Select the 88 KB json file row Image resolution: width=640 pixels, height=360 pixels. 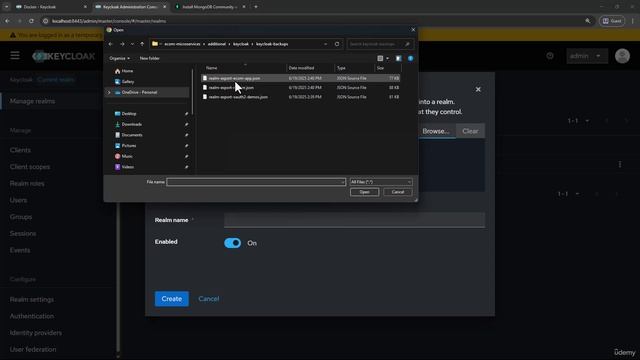point(301,87)
